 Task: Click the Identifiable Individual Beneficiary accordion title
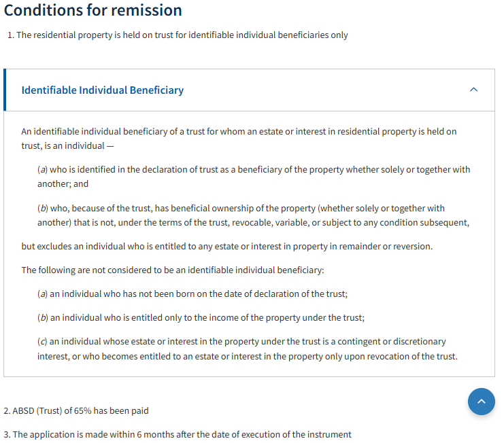103,90
